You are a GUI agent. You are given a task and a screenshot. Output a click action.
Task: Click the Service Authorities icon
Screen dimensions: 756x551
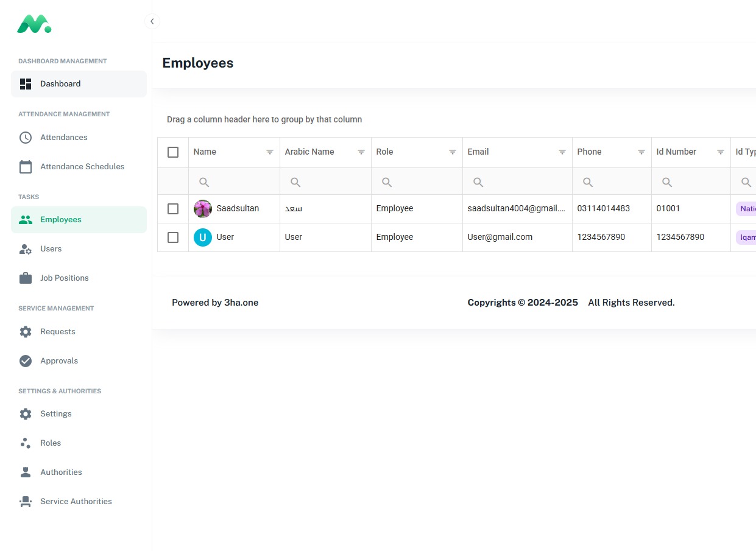click(26, 502)
